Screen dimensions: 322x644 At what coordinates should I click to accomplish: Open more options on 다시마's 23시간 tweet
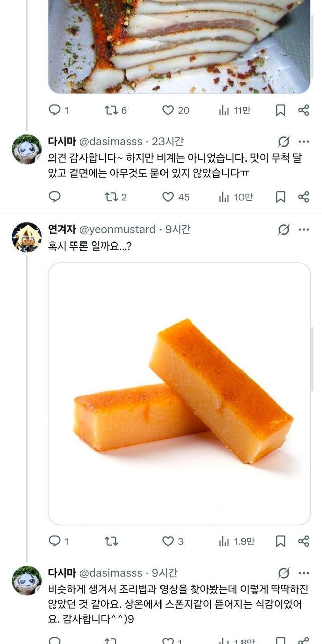(x=304, y=141)
